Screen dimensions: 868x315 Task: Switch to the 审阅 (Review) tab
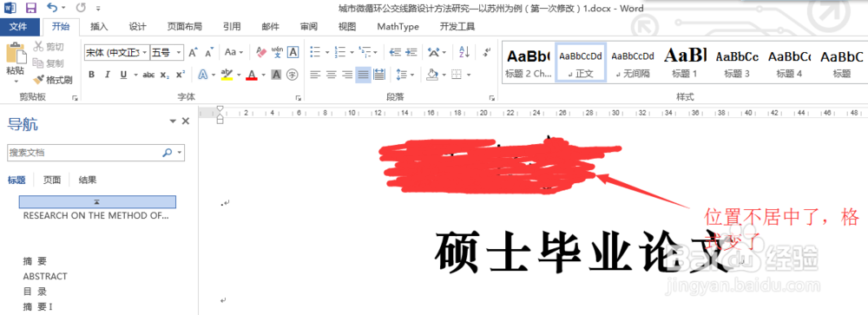click(x=309, y=27)
